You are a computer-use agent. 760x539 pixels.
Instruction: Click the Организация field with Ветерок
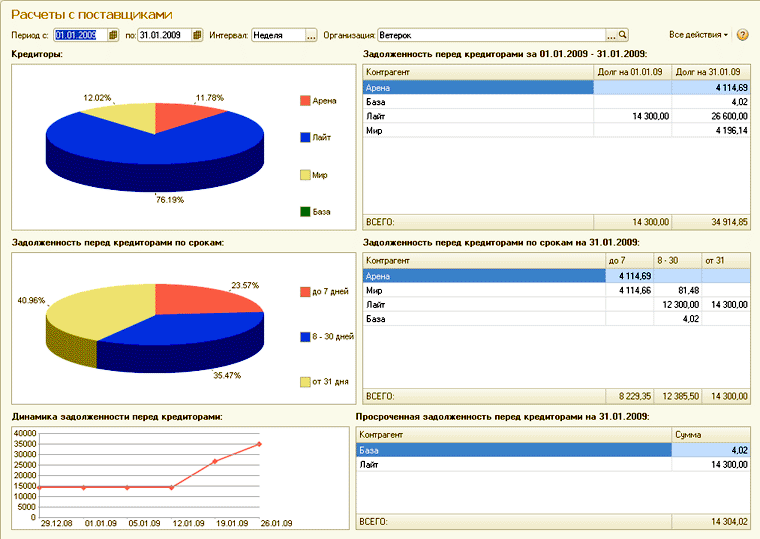(490, 35)
